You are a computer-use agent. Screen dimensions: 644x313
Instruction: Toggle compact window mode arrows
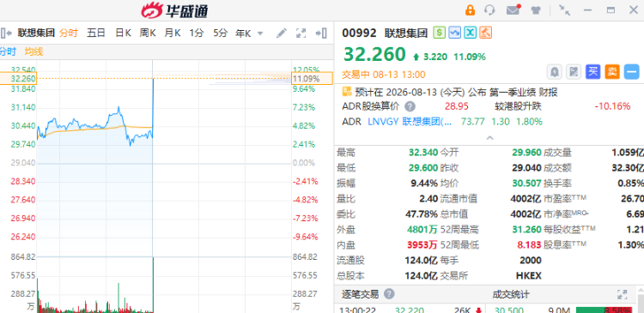point(565,10)
